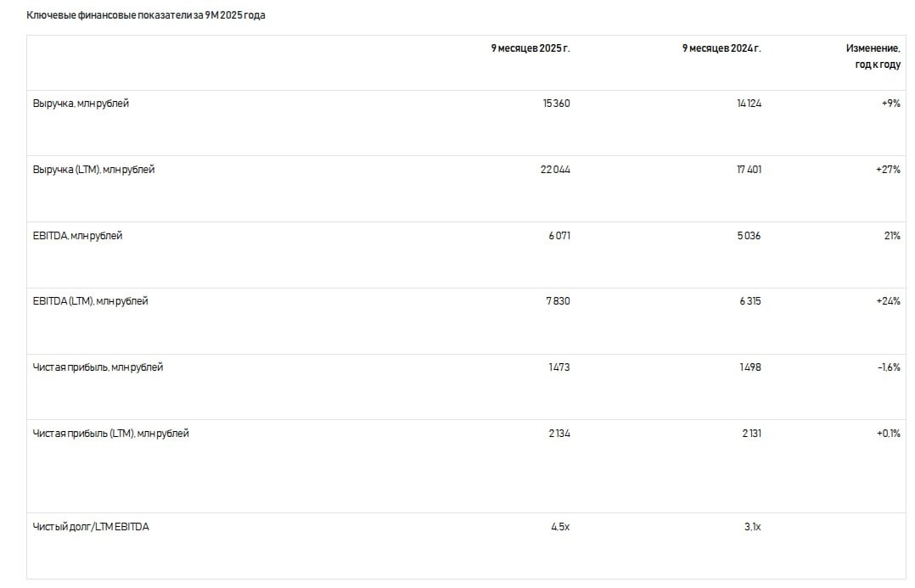The height and width of the screenshot is (588, 915).
Task: Select the 'Чистая прибыль, млн рублей' label
Action: [x=98, y=367]
